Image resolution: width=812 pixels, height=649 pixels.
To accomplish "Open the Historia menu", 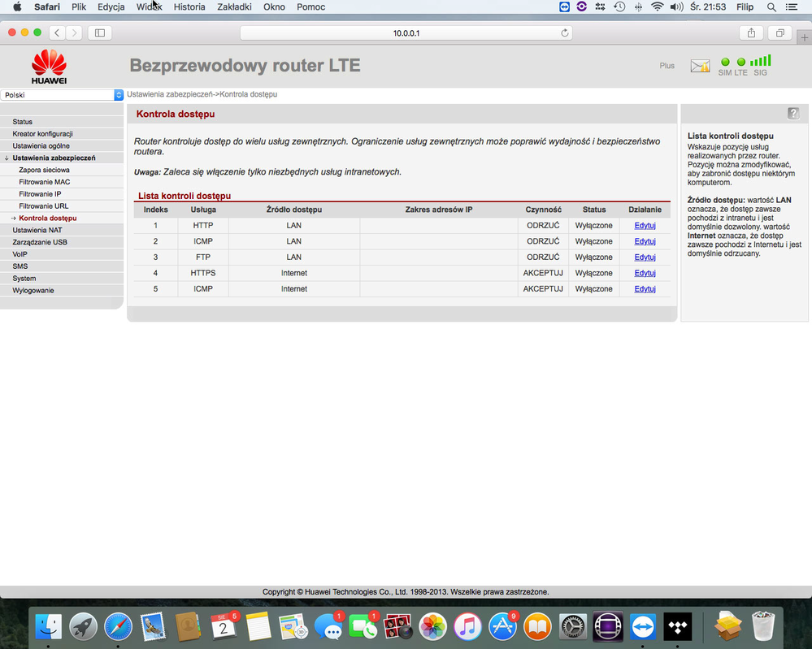I will click(189, 6).
